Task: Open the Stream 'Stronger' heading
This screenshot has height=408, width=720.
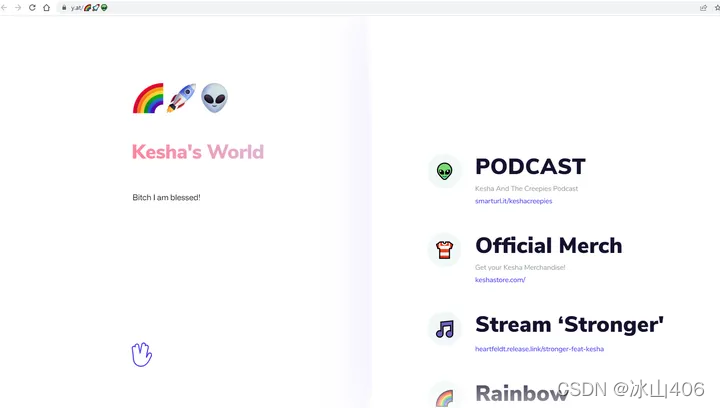Action: (569, 324)
